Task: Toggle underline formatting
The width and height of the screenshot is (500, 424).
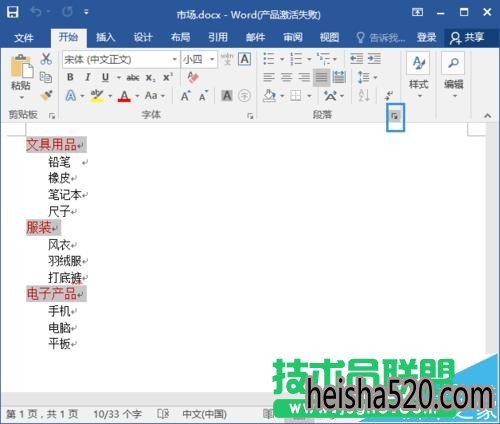Action: (105, 77)
